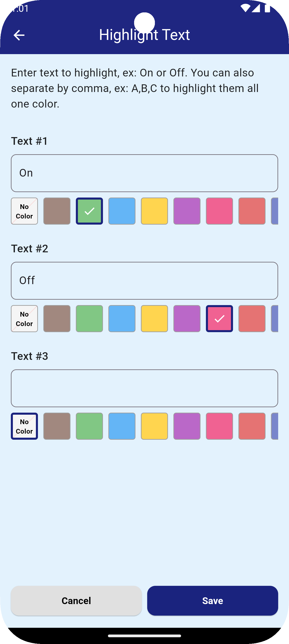Pick the yellow swatch for Text #1
Image resolution: width=289 pixels, height=644 pixels.
tap(154, 211)
